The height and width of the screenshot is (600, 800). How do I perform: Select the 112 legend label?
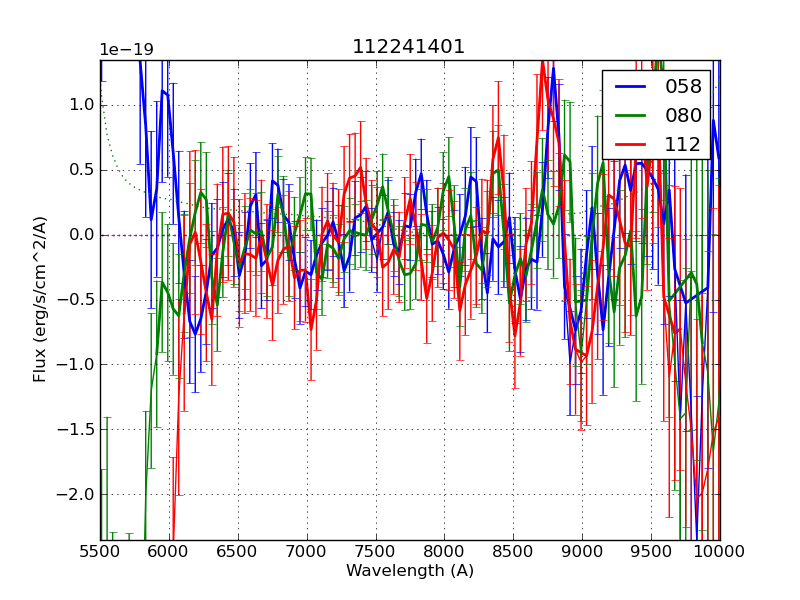pos(683,144)
